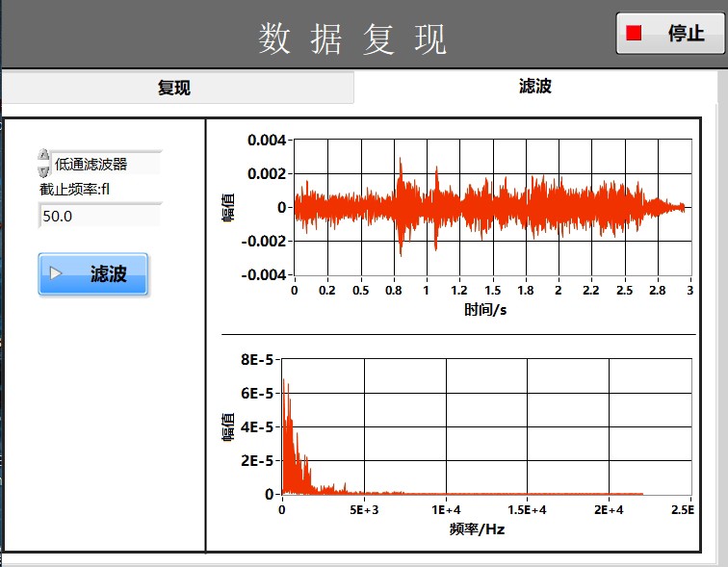The width and height of the screenshot is (728, 567).
Task: Run the blue 滤波 filter button
Action: [x=92, y=273]
